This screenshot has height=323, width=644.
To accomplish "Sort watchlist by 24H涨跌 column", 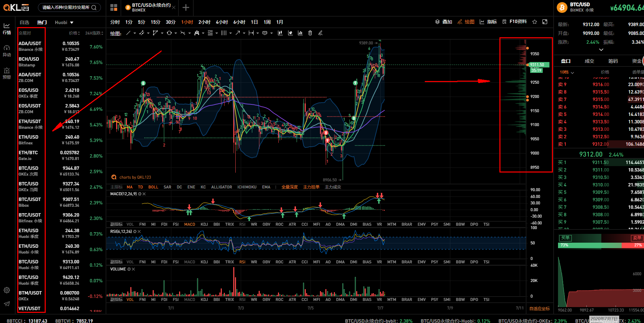I will point(94,33).
